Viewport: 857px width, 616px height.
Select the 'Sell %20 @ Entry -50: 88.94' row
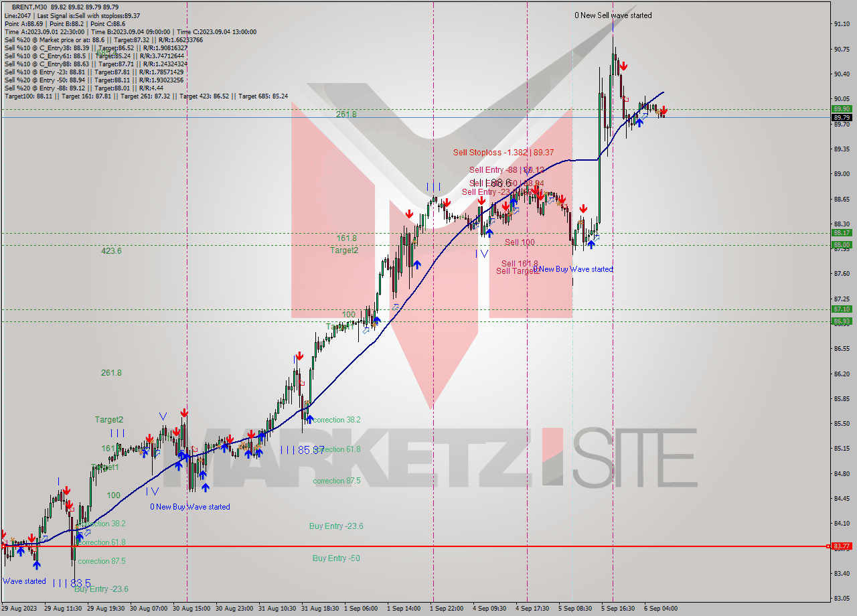click(x=94, y=80)
